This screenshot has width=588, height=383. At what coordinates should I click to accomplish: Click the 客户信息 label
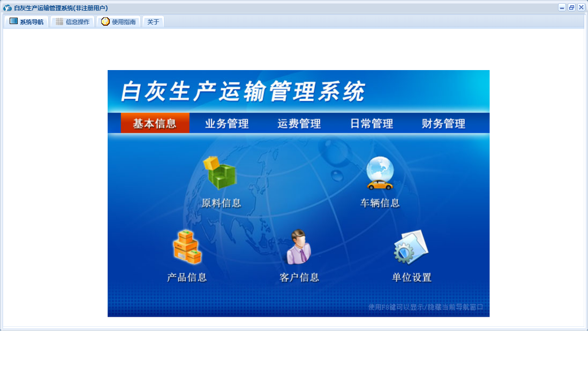[299, 277]
